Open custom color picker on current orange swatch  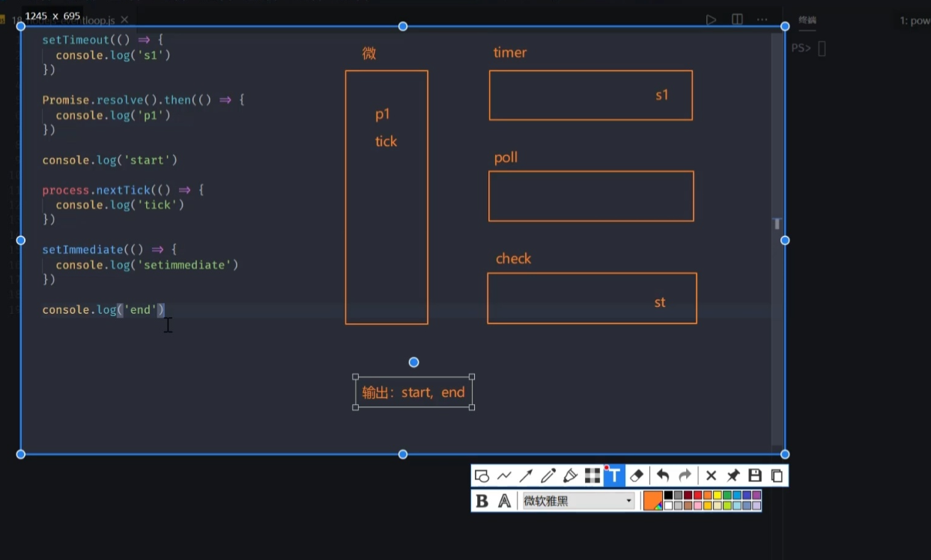tap(653, 501)
